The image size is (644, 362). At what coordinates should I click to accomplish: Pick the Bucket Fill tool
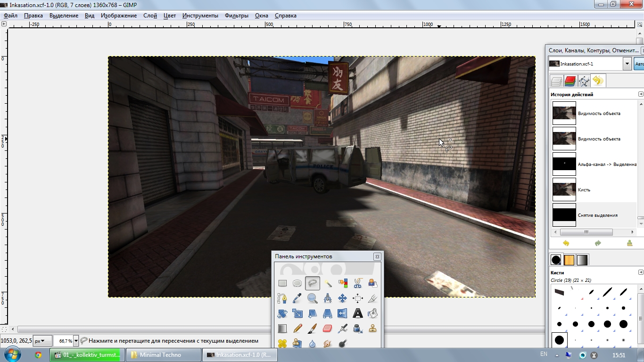[373, 313]
